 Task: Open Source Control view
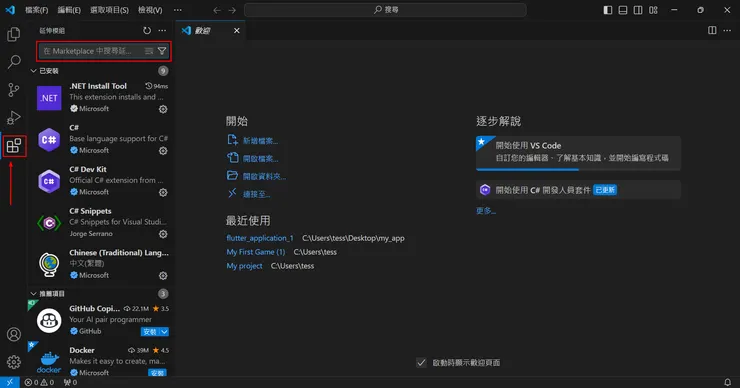(14, 90)
